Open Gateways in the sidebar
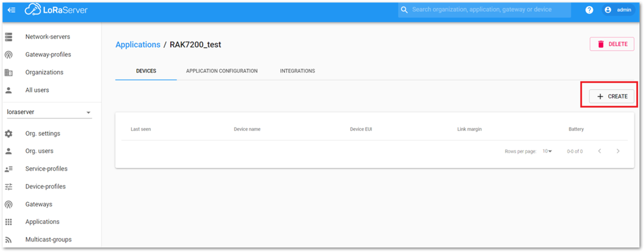The image size is (644, 252). (x=39, y=204)
